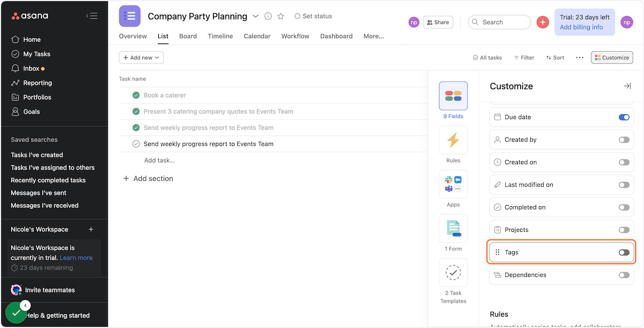Enable the Dependencies toggle
Screen dimensions: 644x328
[x=624, y=275]
